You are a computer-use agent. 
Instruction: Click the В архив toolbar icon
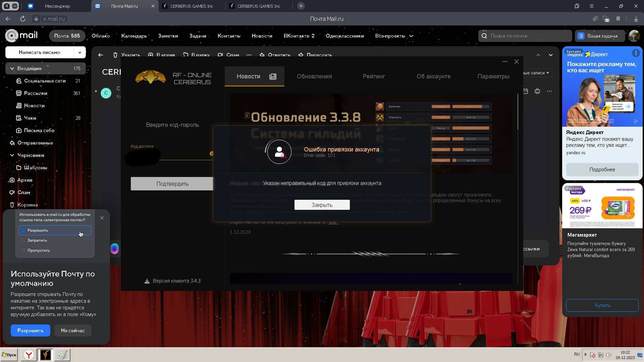pyautogui.click(x=151, y=55)
